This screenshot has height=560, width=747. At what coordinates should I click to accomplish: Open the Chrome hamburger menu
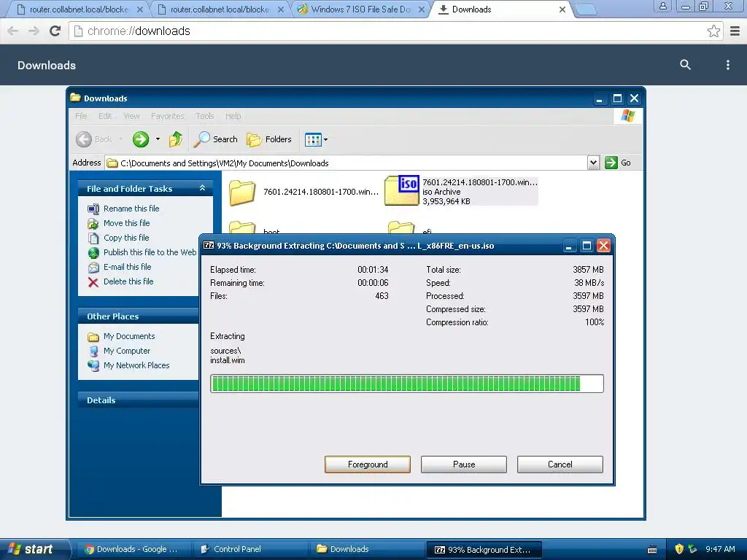click(x=735, y=31)
